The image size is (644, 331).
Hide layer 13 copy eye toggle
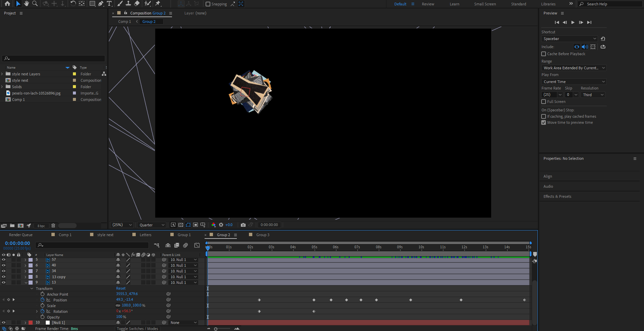[x=4, y=277]
